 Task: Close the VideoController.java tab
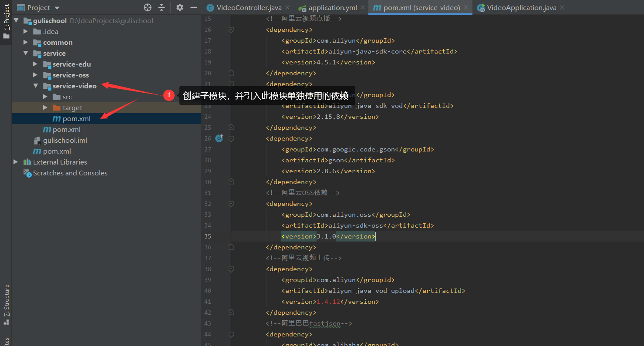287,7
